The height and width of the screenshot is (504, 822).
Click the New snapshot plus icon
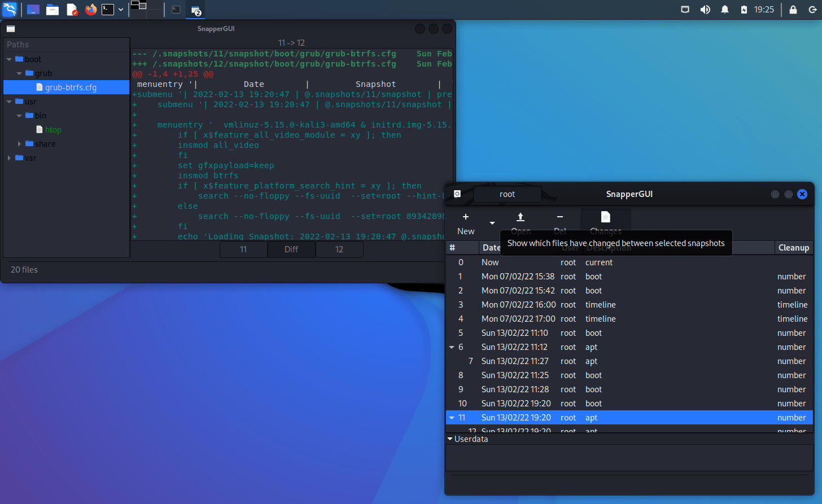click(465, 217)
